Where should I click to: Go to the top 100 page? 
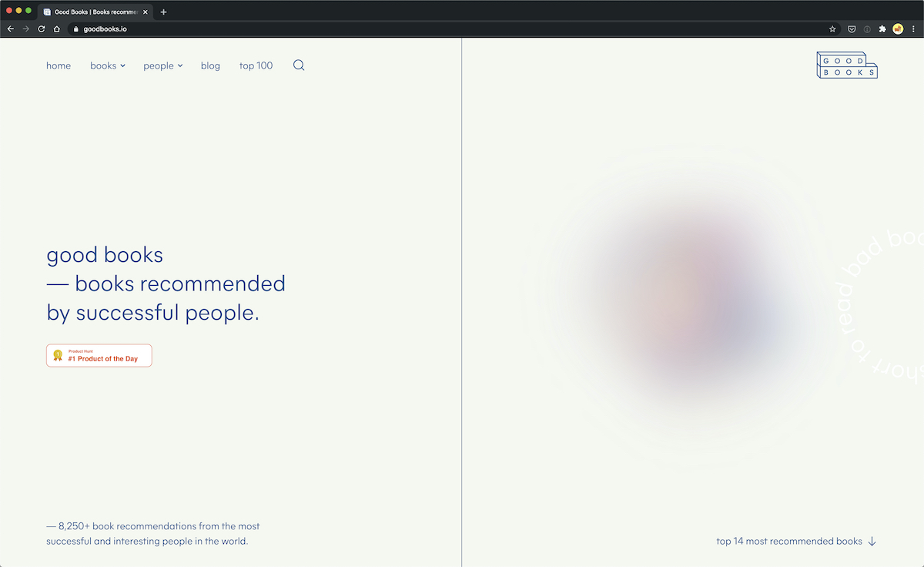coord(256,65)
